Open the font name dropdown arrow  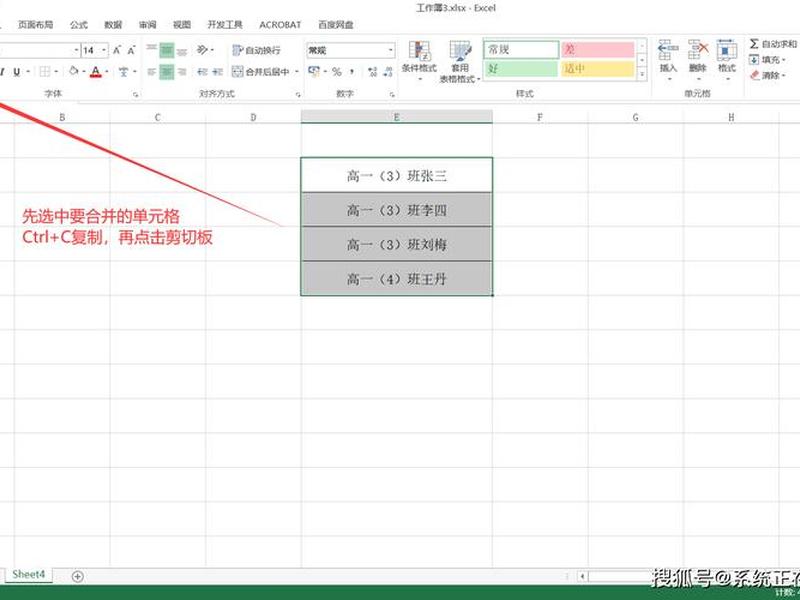click(x=77, y=50)
